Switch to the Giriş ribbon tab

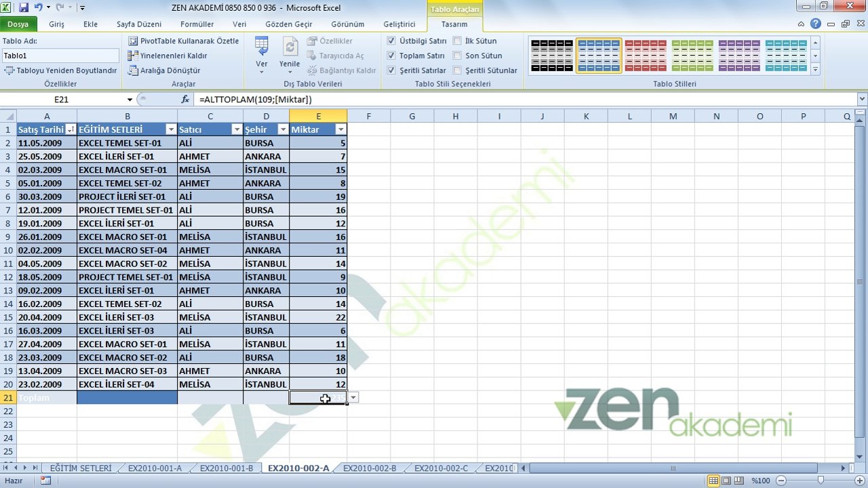tap(56, 24)
